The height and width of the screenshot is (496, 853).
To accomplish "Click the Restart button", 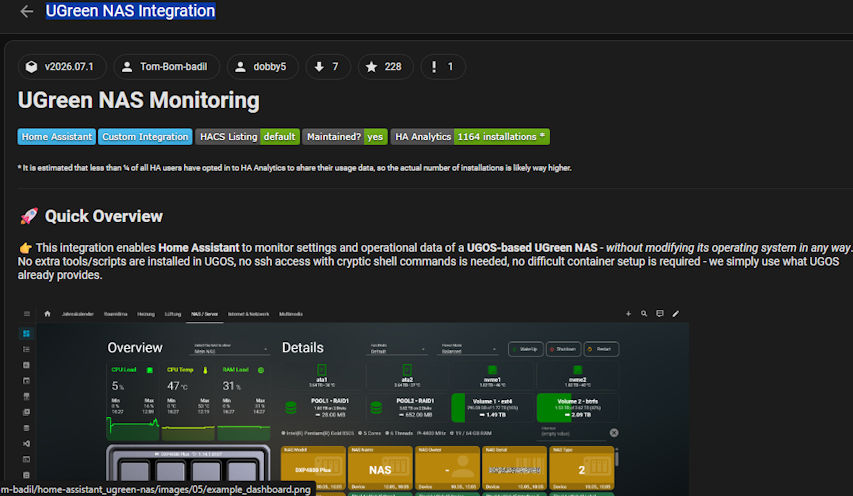I will click(601, 349).
